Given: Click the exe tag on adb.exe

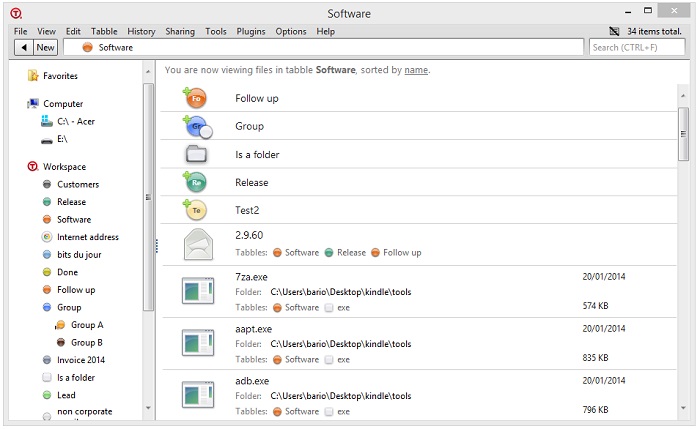Looking at the screenshot, I should (338, 412).
